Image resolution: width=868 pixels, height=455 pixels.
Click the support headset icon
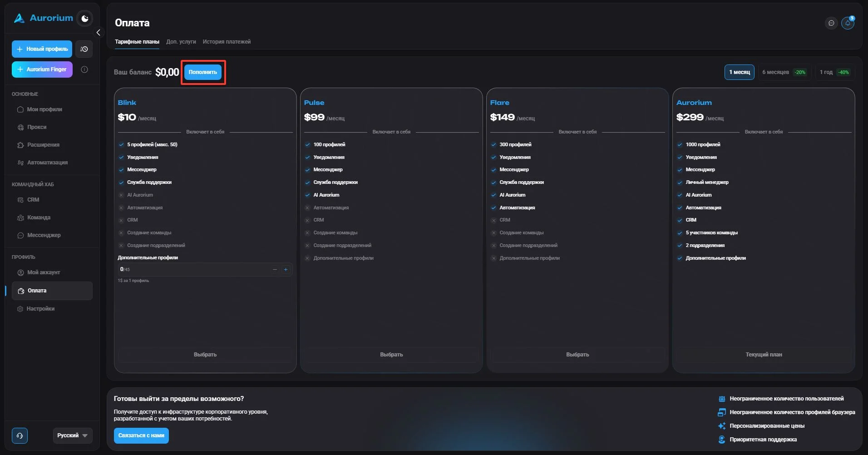click(x=20, y=435)
